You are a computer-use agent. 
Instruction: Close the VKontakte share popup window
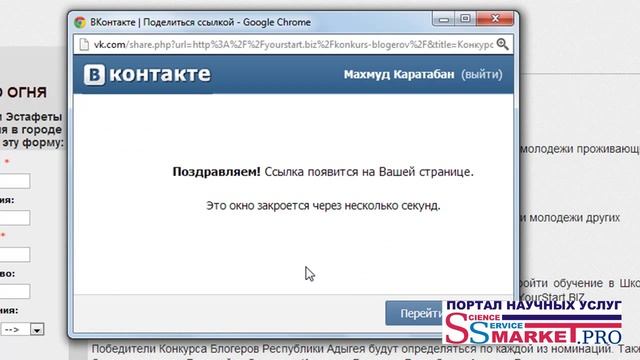pos(495,19)
